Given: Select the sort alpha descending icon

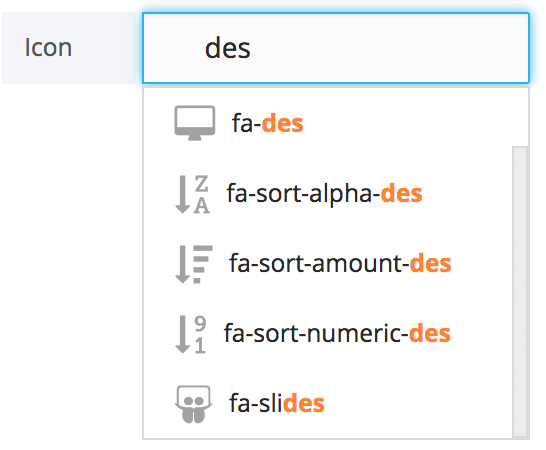Looking at the screenshot, I should click(192, 194).
